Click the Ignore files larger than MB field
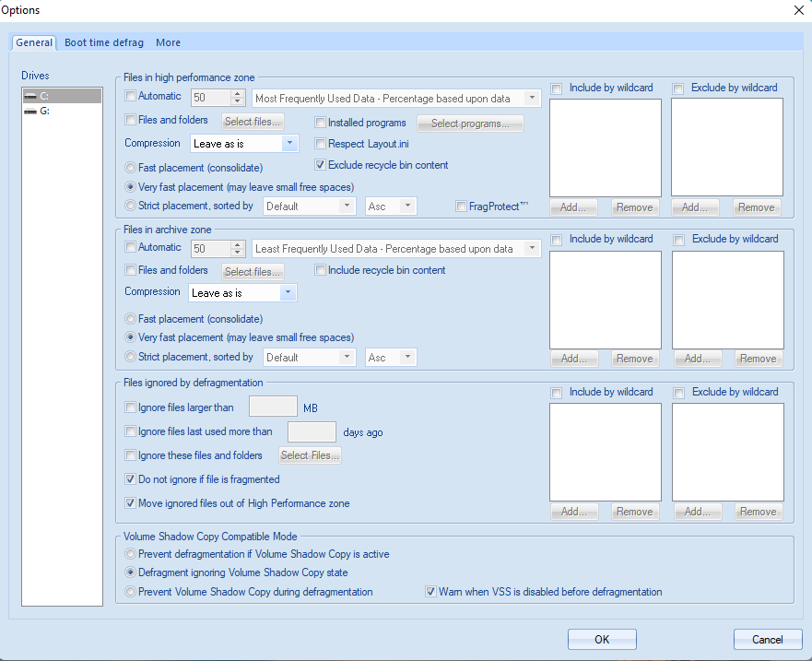 273,407
